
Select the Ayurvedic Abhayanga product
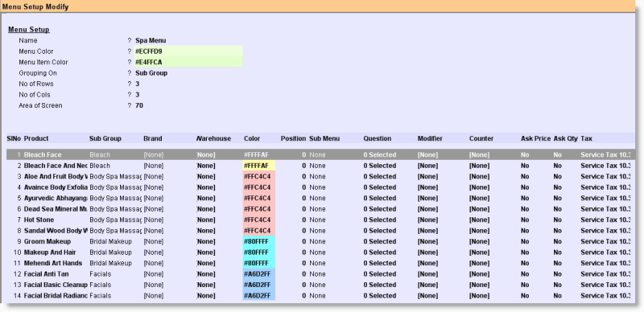click(56, 199)
